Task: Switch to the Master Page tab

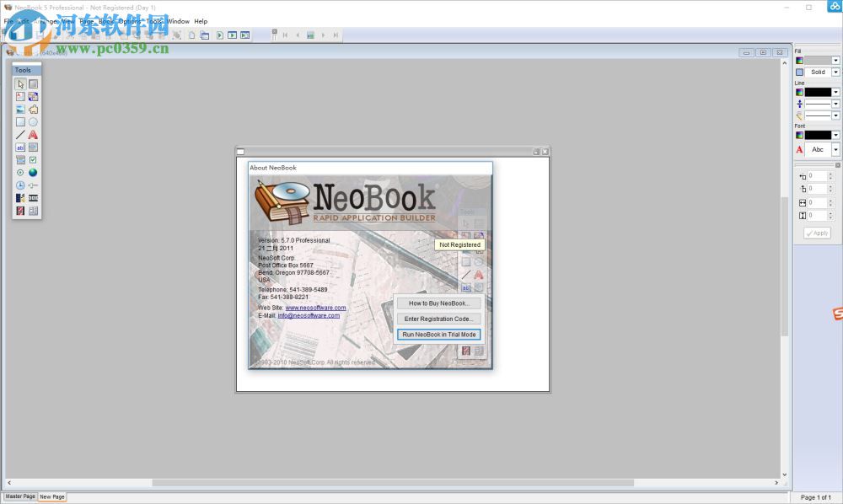Action: tap(19, 496)
